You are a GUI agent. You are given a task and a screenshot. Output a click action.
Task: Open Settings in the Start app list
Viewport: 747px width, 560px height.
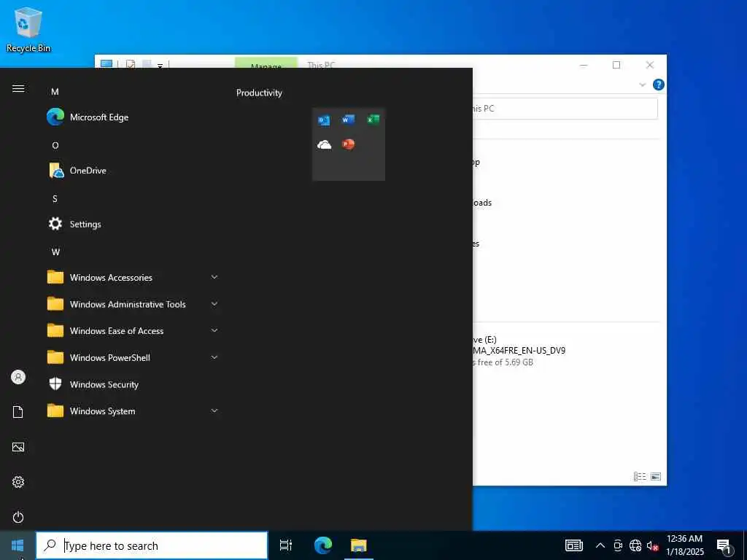(132, 224)
